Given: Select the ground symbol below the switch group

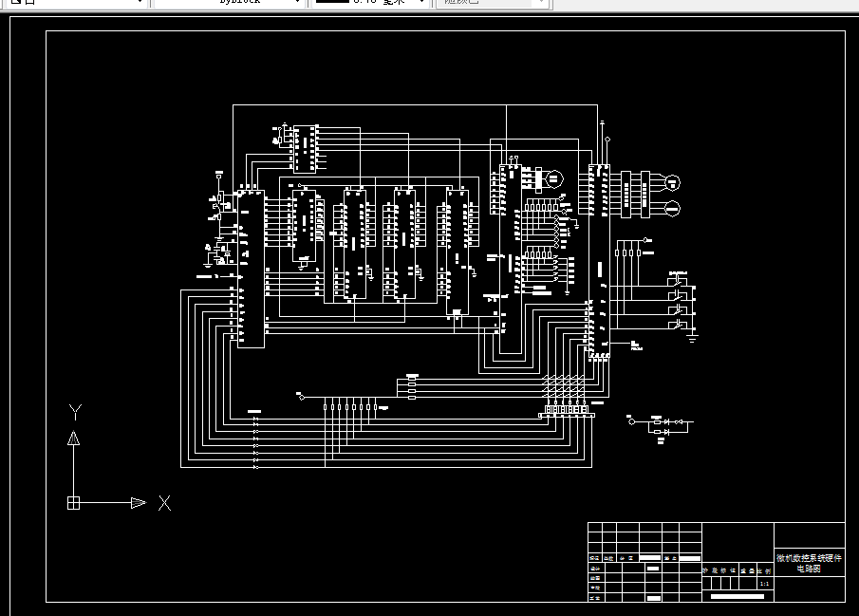Looking at the screenshot, I should 693,337.
